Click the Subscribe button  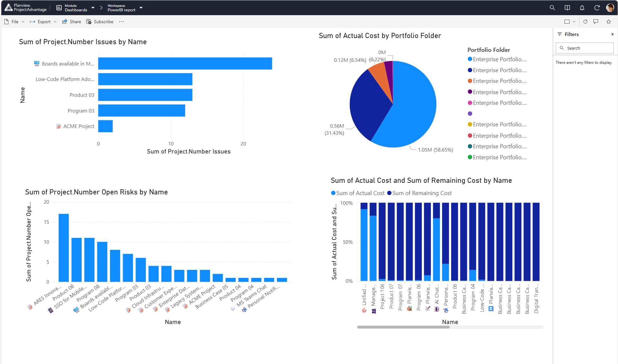point(100,22)
